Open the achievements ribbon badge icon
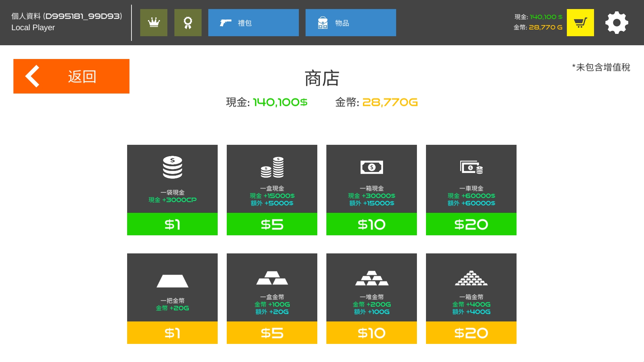The image size is (644, 362). pos(188,22)
